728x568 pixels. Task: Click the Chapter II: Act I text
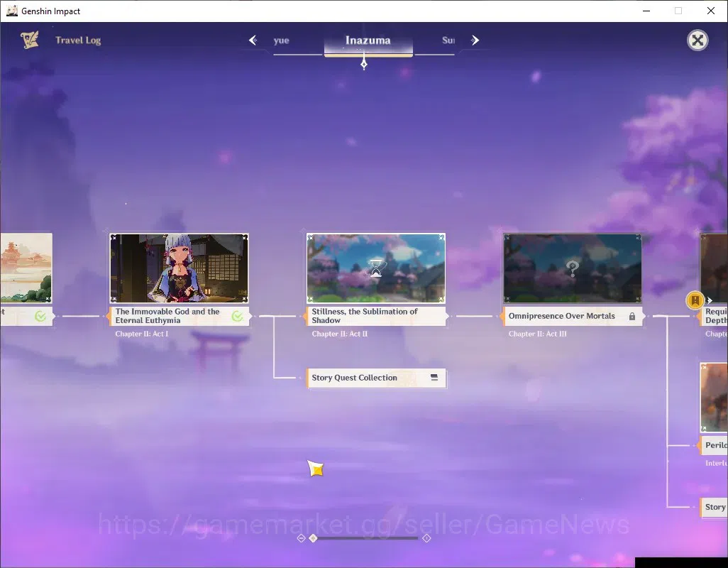(x=142, y=334)
